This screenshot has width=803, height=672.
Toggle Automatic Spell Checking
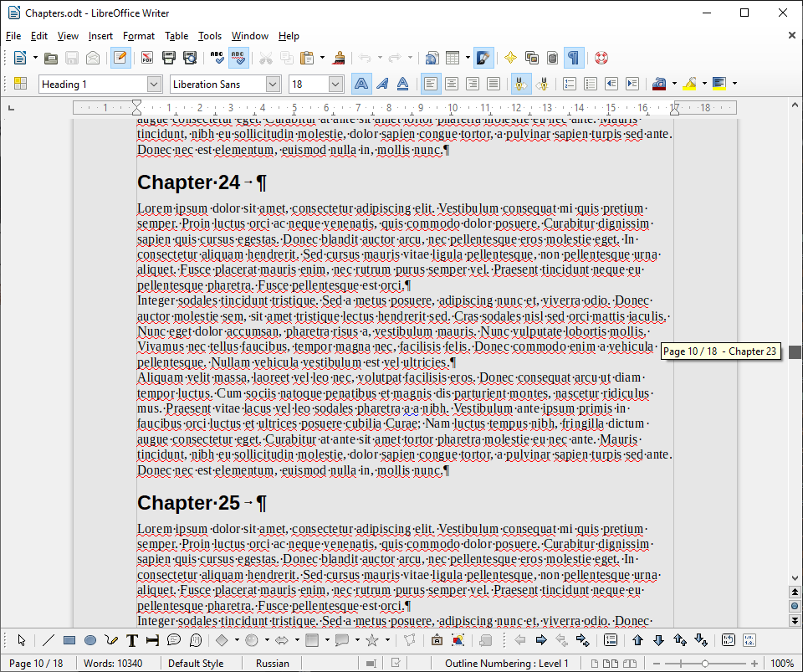point(238,58)
